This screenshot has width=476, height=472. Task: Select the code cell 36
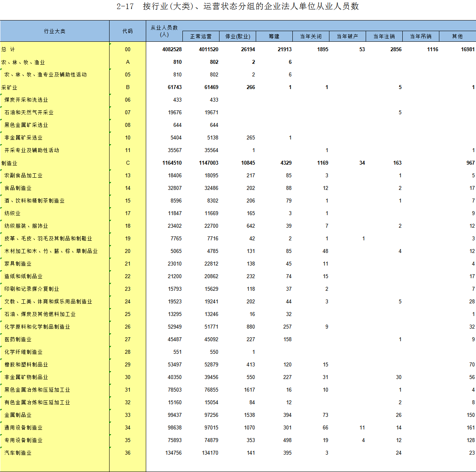point(128,453)
